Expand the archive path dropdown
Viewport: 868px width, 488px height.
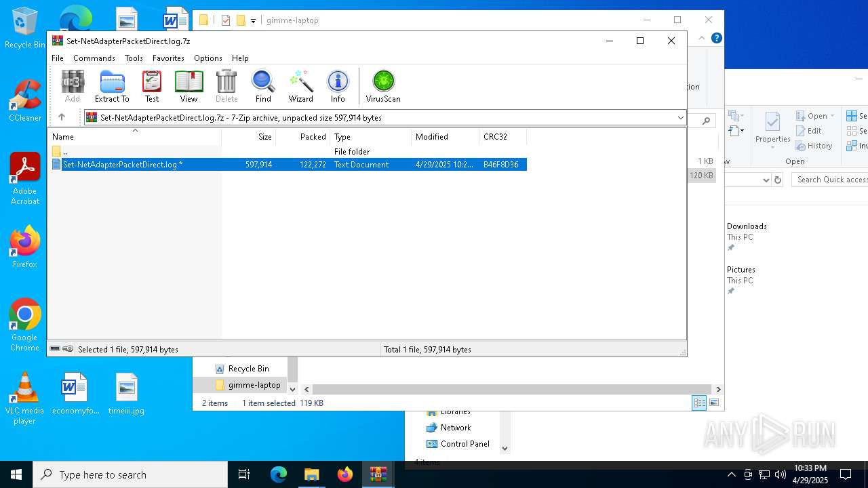[680, 118]
